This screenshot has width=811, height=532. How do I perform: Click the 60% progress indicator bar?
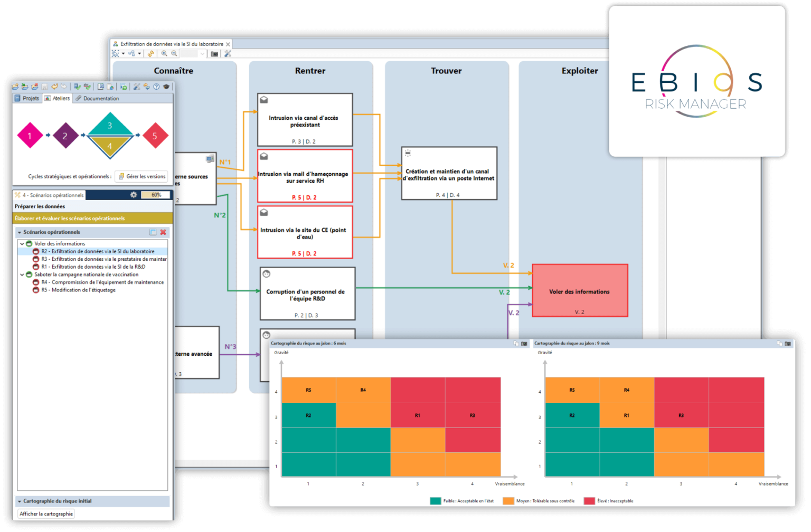click(157, 195)
